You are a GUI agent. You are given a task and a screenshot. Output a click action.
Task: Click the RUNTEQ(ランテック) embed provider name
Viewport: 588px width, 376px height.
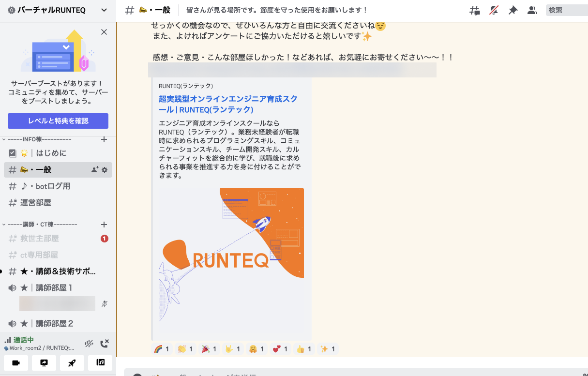point(186,86)
